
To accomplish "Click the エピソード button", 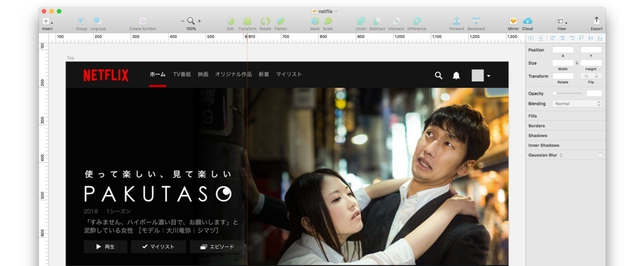I will pyautogui.click(x=218, y=247).
